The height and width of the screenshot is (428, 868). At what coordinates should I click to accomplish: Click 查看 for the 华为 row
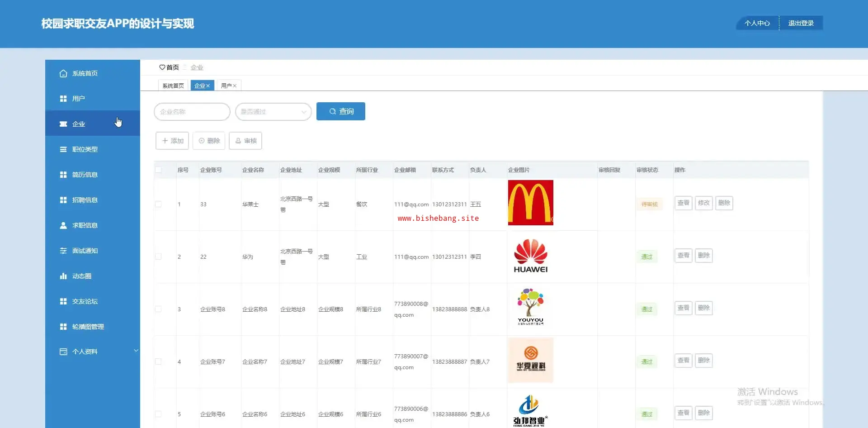pyautogui.click(x=684, y=256)
